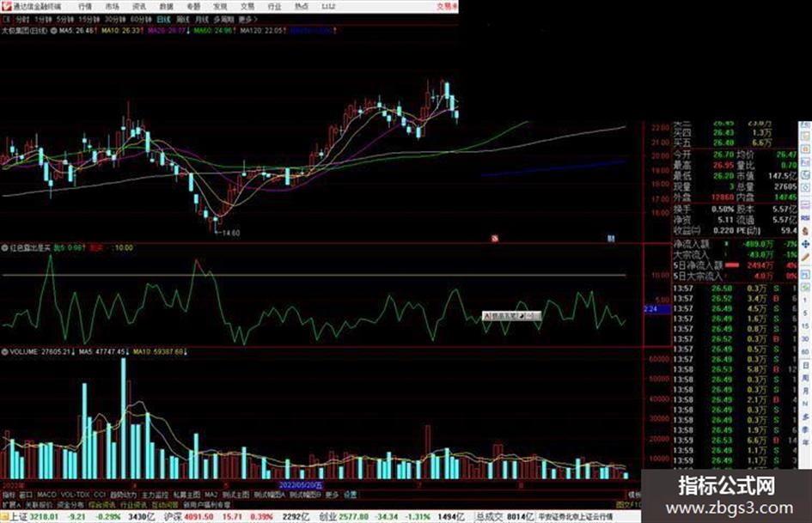Select the pencil drawing tool icon
Screen dimensions: 812x523
[x=805, y=257]
